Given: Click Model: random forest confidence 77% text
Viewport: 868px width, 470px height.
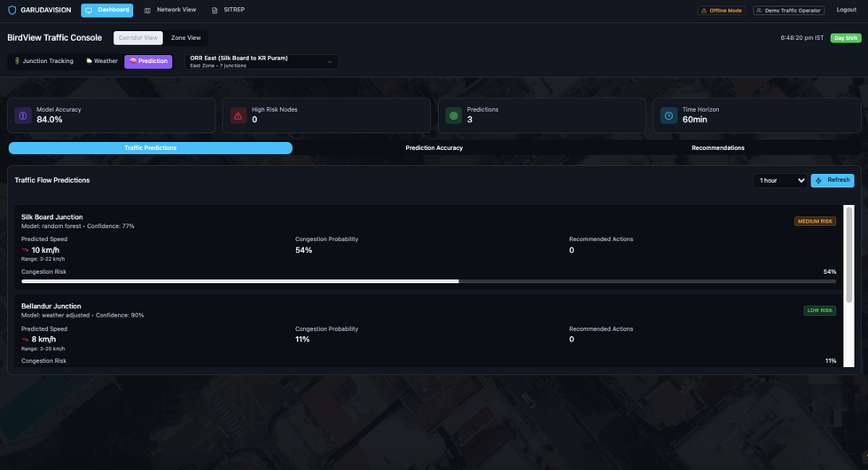Looking at the screenshot, I should [77, 226].
